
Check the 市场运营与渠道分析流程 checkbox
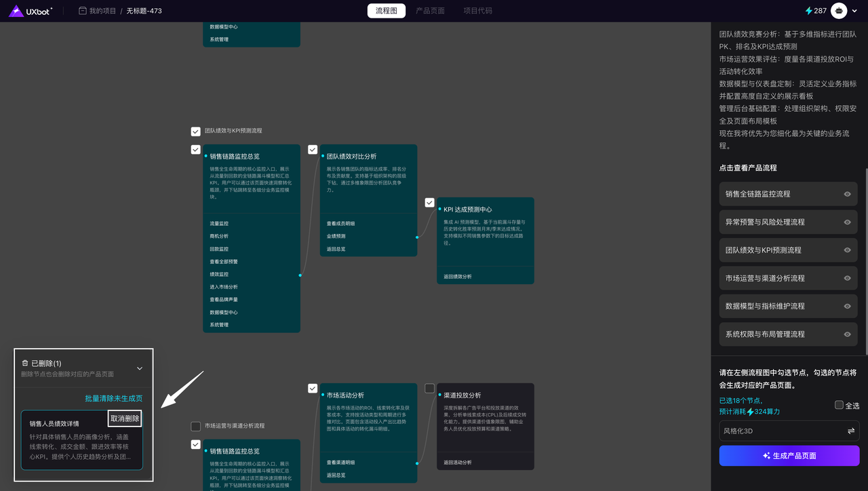click(196, 426)
